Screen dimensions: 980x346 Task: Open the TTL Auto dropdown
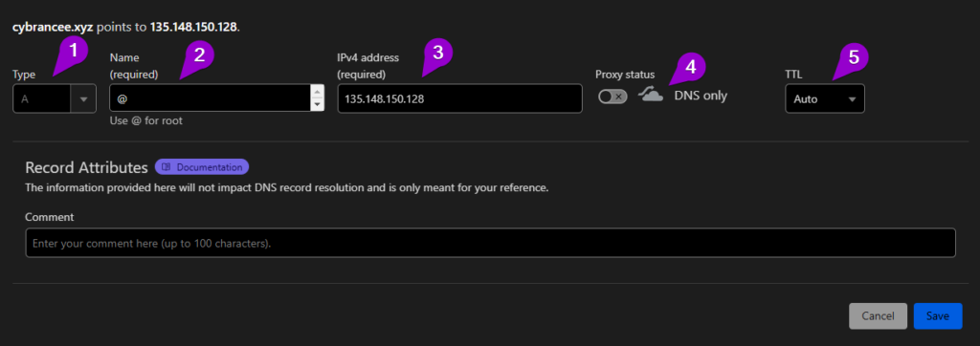click(x=825, y=98)
